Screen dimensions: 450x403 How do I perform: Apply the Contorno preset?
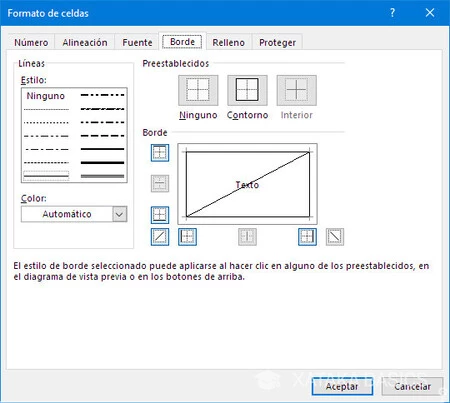coord(247,90)
